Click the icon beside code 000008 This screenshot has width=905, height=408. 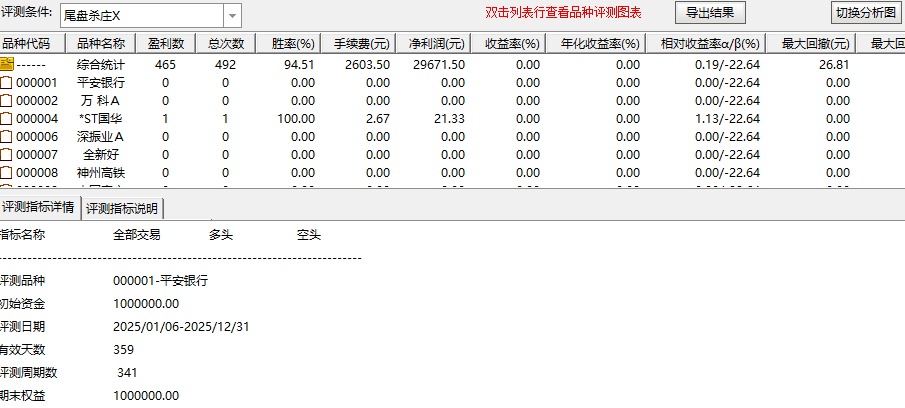tap(6, 173)
